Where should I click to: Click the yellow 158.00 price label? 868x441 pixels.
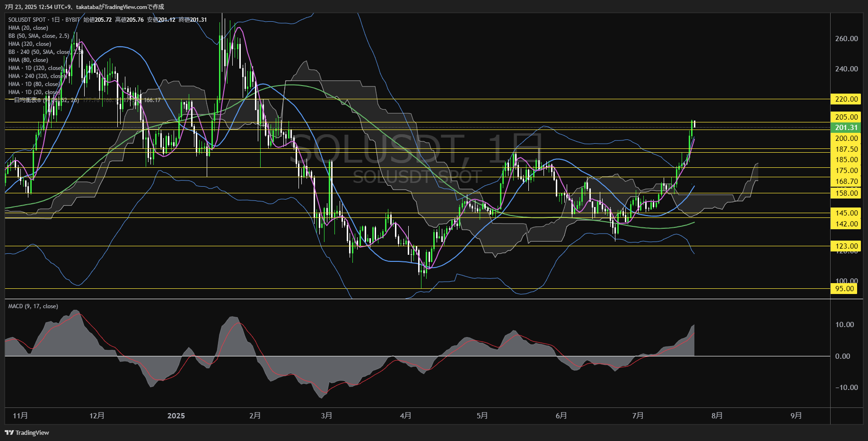click(846, 193)
